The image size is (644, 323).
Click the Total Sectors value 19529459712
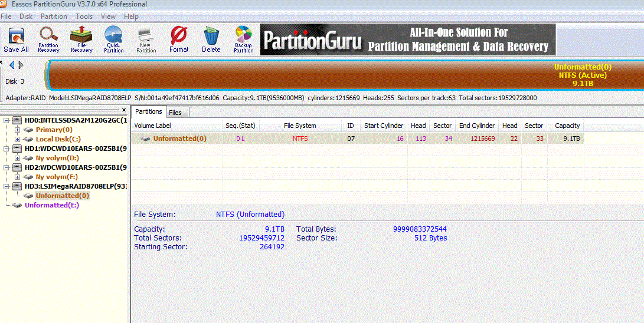pyautogui.click(x=261, y=238)
